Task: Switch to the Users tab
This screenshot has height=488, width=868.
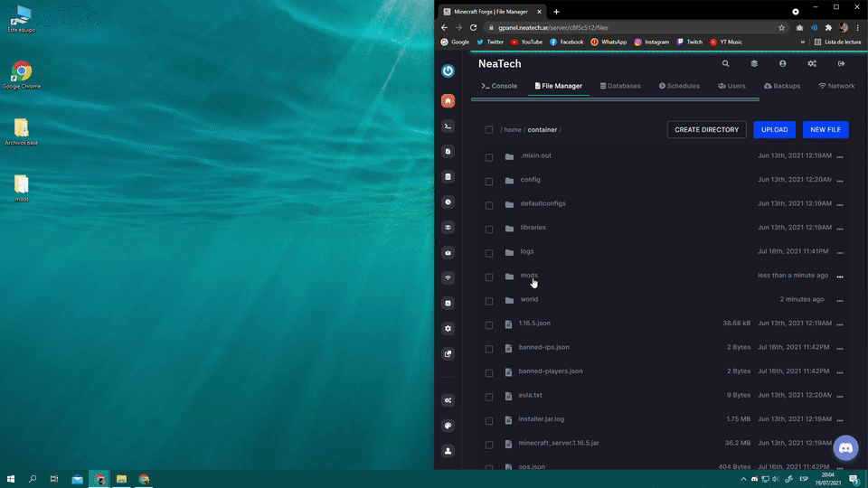Action: click(731, 86)
